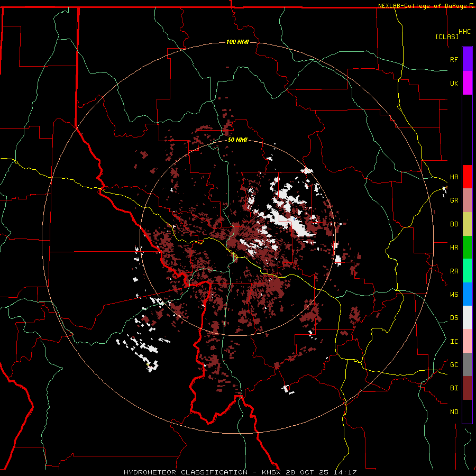Click the BD legend label
The width and height of the screenshot is (476, 476).
point(454,224)
